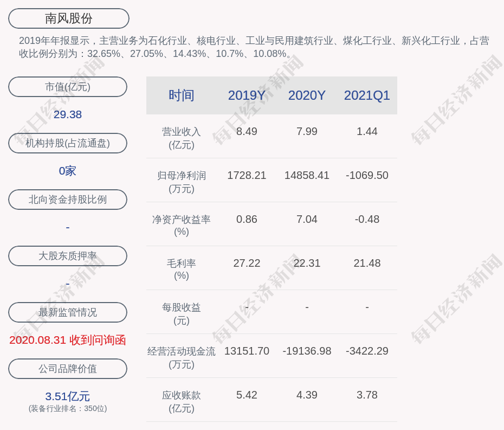Click the 机构持股(占流通盘) label
Viewport: 504px width, 430px height.
click(68, 143)
